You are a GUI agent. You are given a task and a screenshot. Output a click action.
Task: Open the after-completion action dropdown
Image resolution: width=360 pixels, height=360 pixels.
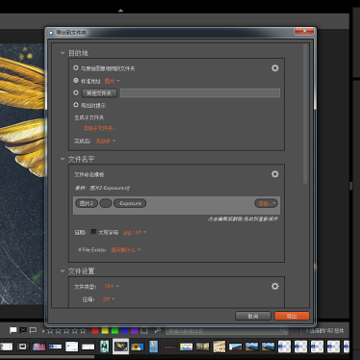pyautogui.click(x=106, y=141)
